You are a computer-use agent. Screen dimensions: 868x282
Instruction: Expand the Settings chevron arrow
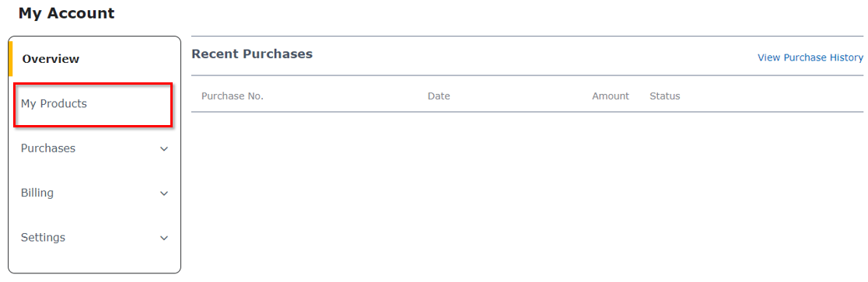164,238
